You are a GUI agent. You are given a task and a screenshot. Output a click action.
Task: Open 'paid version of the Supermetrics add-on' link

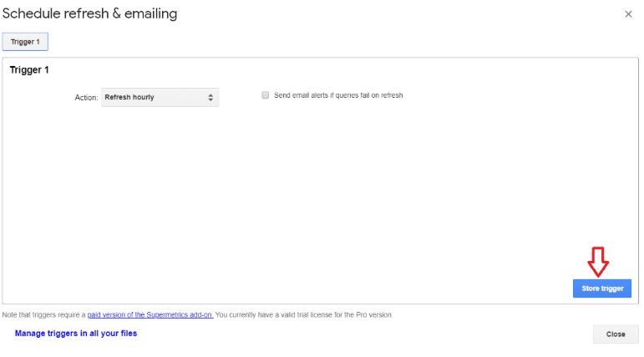(150, 314)
